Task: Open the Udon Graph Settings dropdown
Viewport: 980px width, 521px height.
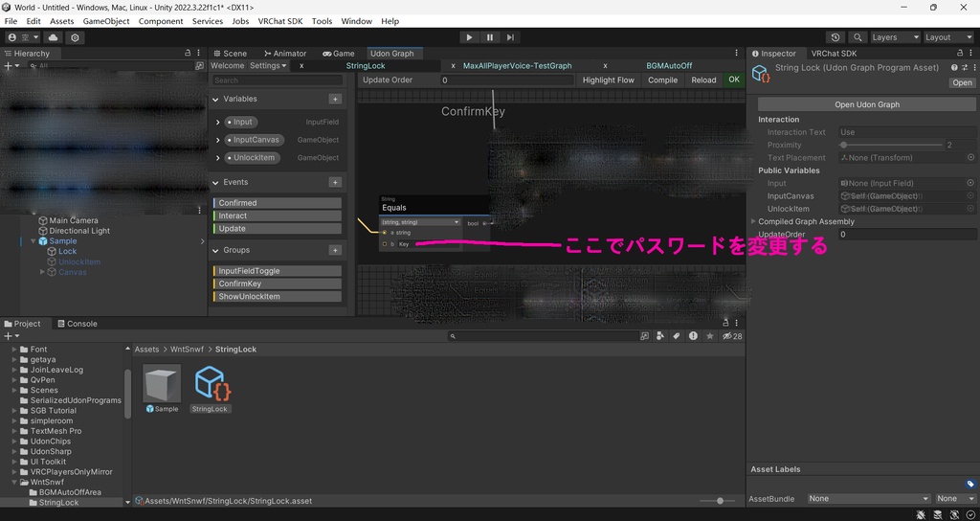Action: [268, 66]
